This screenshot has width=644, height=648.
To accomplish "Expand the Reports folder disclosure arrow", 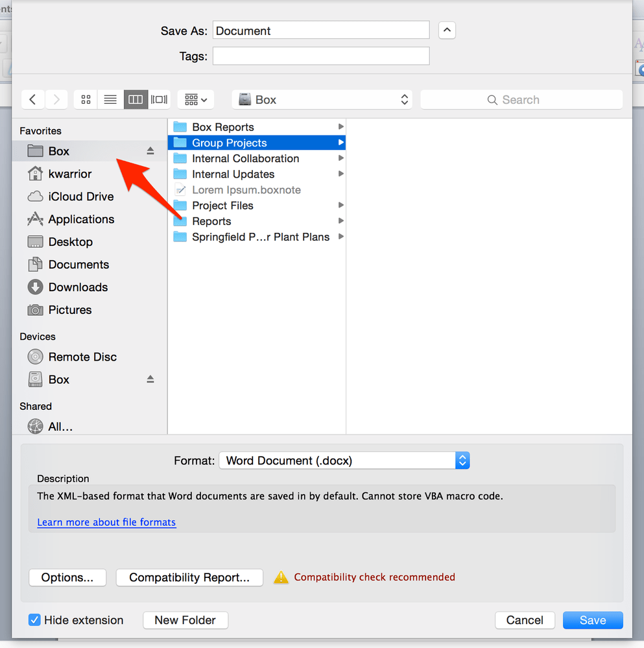I will (x=340, y=221).
